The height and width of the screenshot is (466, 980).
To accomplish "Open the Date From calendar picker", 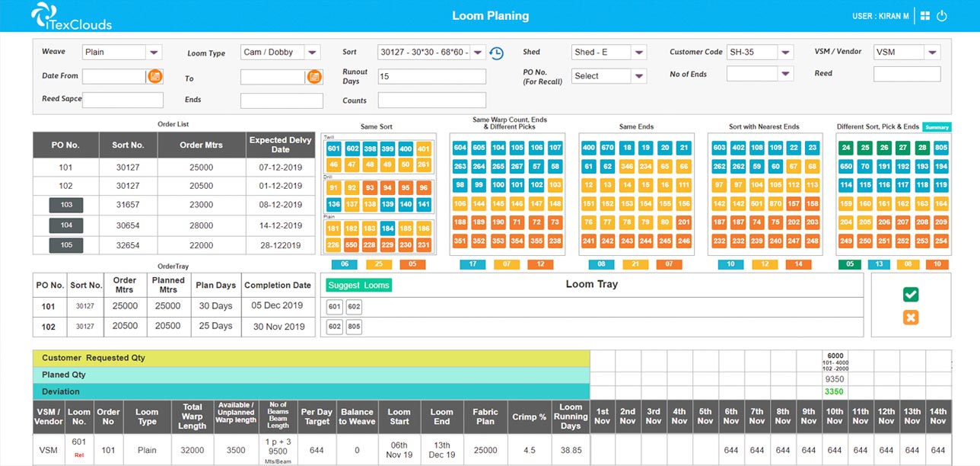I will coord(154,76).
